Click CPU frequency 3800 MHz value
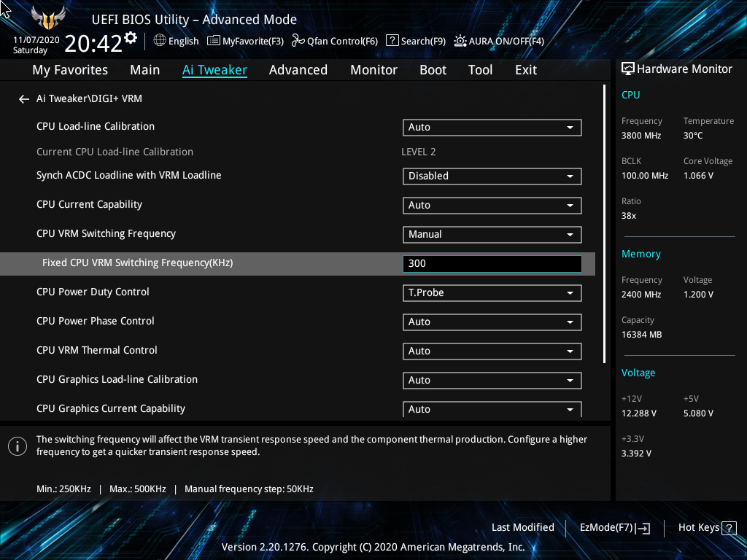The image size is (747, 560). pos(641,136)
